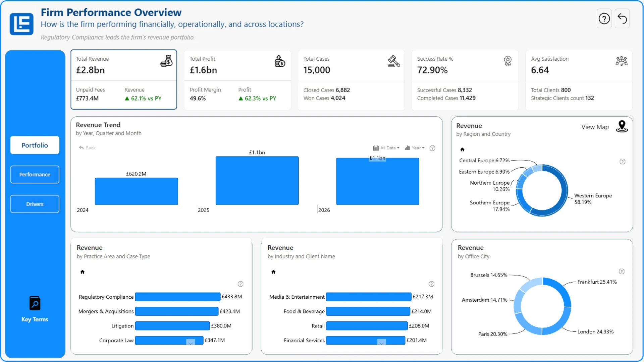Select the Financial Services bar
Viewport: 644px width, 362px height.
366,340
